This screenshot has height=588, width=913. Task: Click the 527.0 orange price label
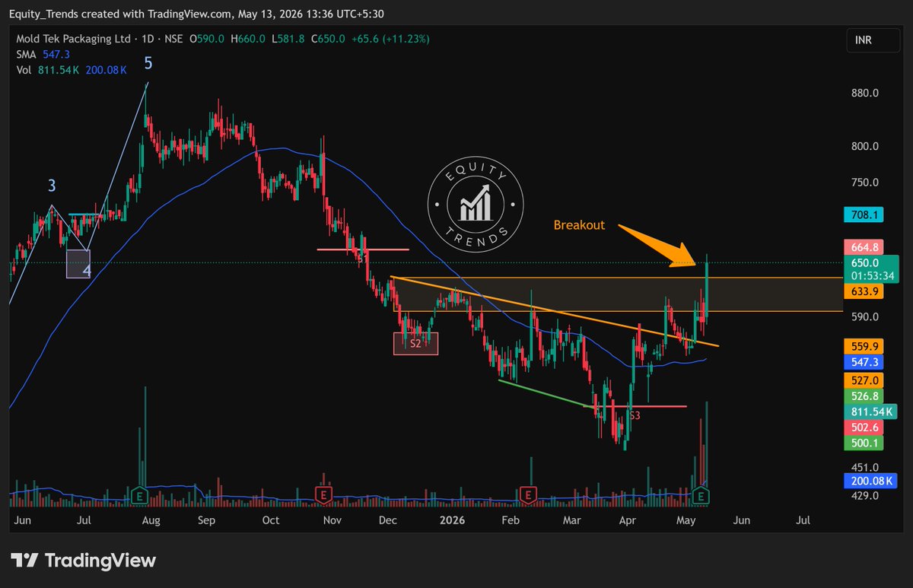tap(864, 380)
